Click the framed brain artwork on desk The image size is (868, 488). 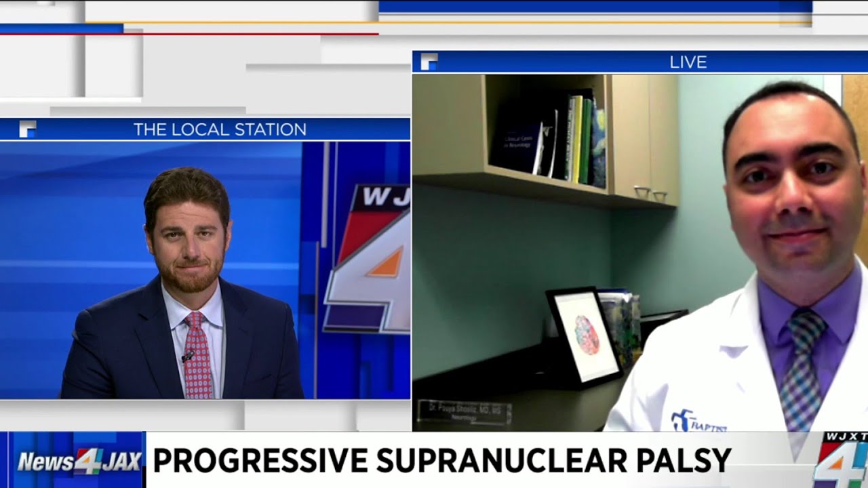point(584,337)
